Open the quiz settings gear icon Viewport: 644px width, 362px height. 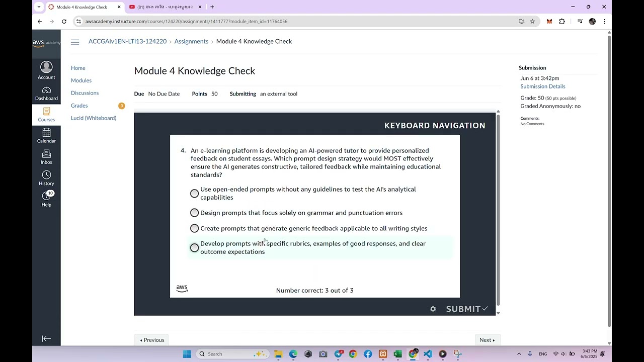coord(433,309)
